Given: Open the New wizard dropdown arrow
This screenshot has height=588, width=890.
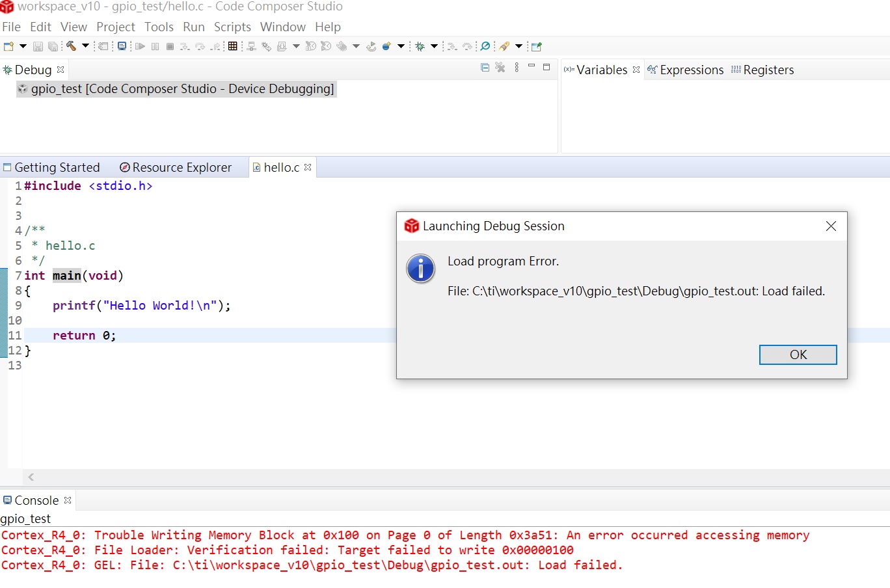Looking at the screenshot, I should 23,46.
